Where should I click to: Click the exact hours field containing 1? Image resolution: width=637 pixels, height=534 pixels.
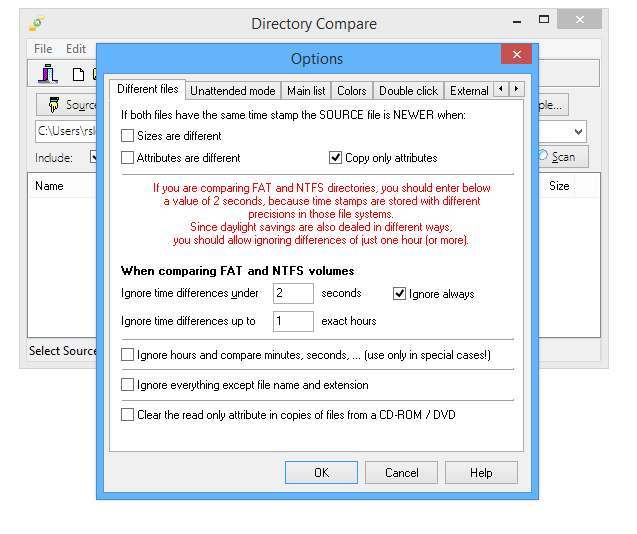click(x=293, y=321)
